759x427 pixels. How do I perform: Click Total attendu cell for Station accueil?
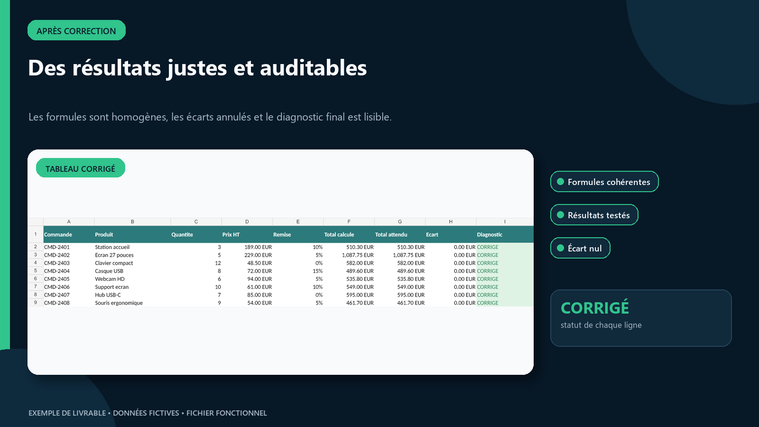400,247
